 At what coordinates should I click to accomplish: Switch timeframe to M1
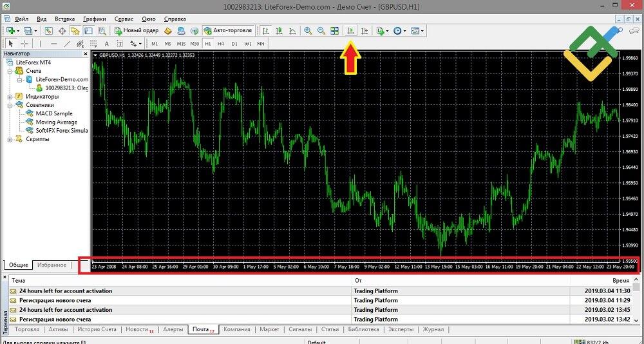(155, 44)
